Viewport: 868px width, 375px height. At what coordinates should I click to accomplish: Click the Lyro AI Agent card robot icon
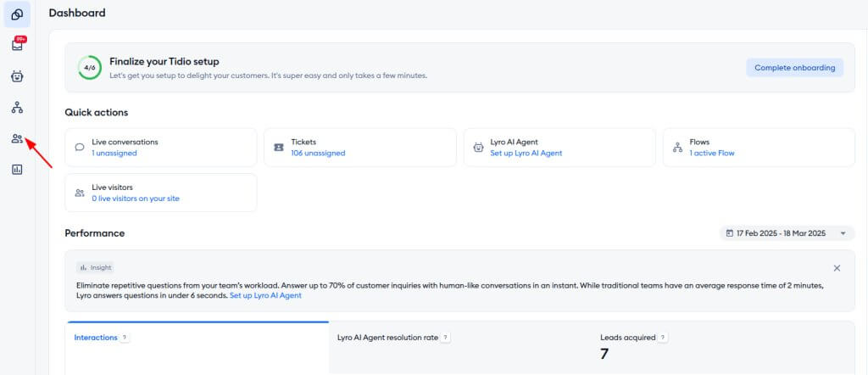coord(478,148)
